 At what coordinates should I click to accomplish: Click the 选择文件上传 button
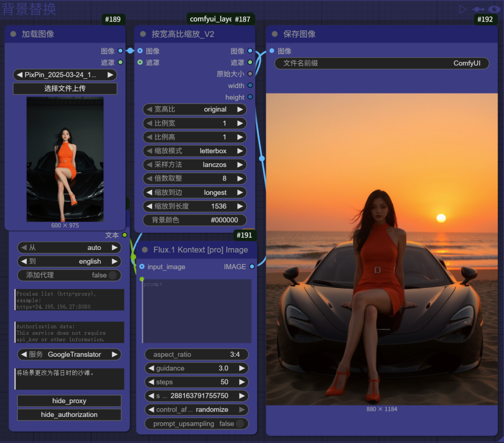click(65, 89)
